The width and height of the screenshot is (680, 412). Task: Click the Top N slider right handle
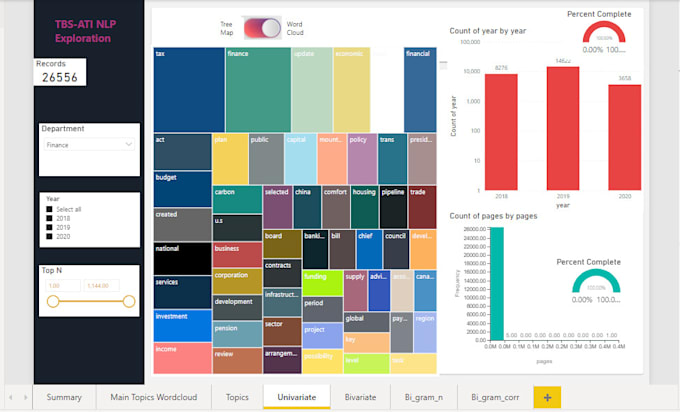pos(129,301)
